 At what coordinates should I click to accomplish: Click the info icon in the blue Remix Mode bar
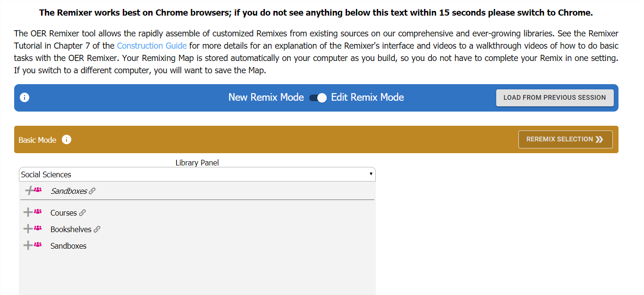point(25,98)
